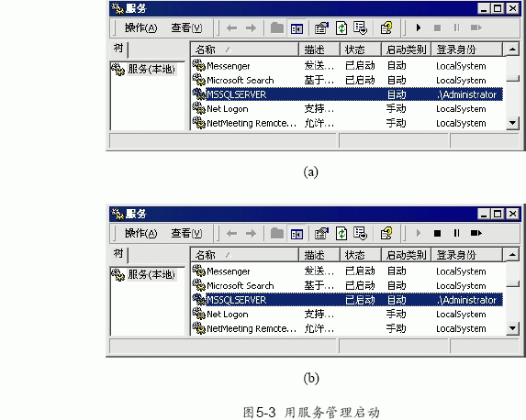Click Up folder icon in window (a)
Viewport: 526px width, 420px height.
coord(277,28)
